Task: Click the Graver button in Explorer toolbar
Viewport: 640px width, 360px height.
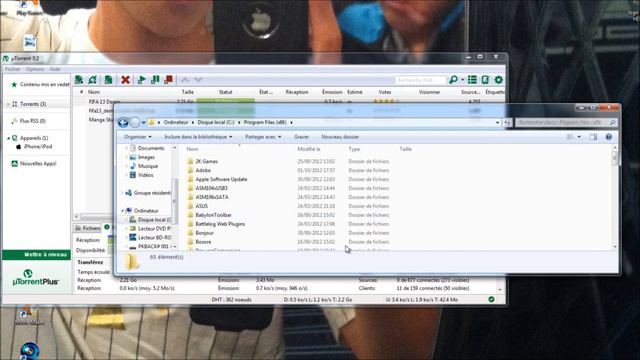Action: coord(302,137)
